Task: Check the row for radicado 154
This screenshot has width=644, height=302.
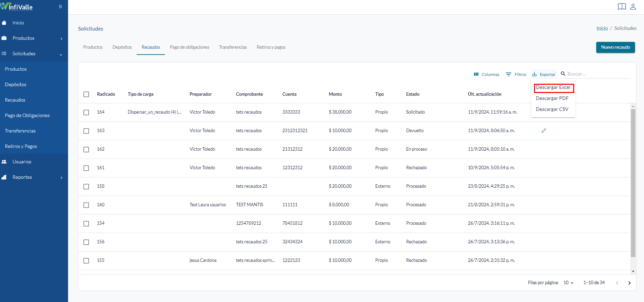Action: click(x=86, y=223)
